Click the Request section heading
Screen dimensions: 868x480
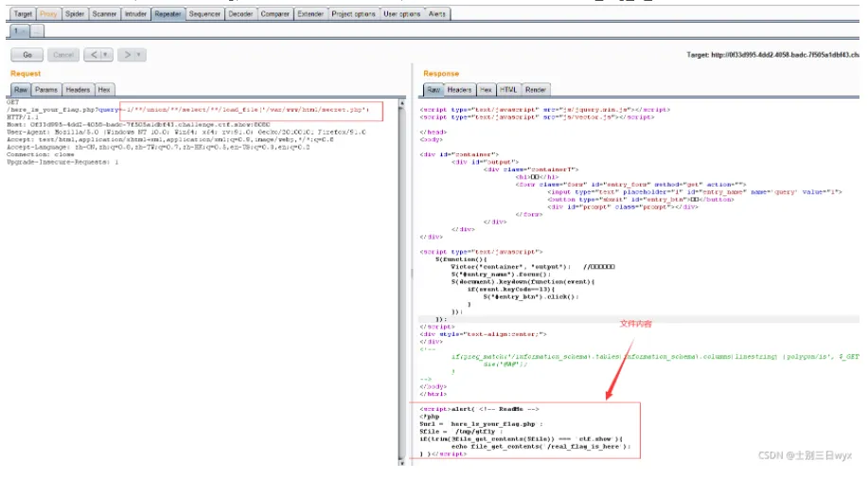click(26, 73)
